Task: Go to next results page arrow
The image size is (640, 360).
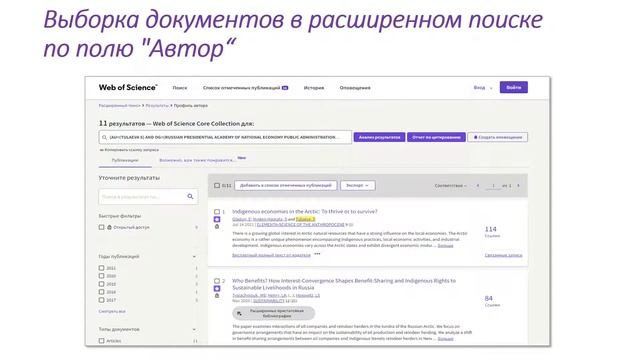Action: click(518, 186)
